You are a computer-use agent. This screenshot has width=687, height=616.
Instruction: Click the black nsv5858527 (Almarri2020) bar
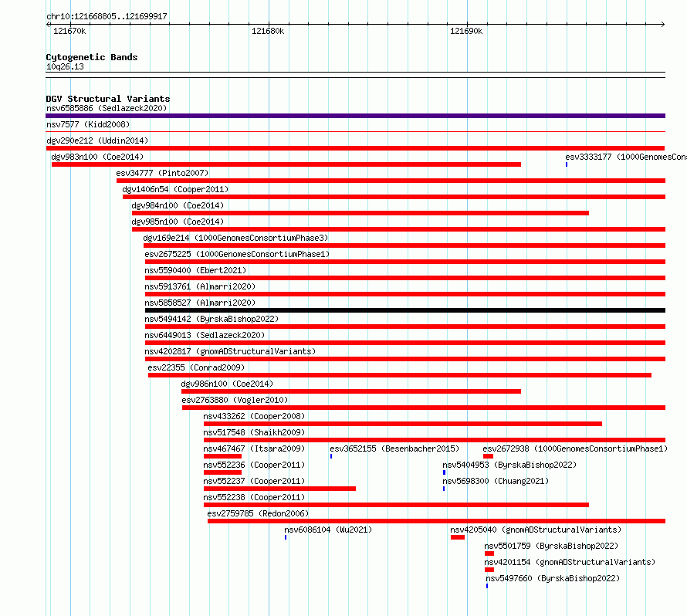[405, 310]
